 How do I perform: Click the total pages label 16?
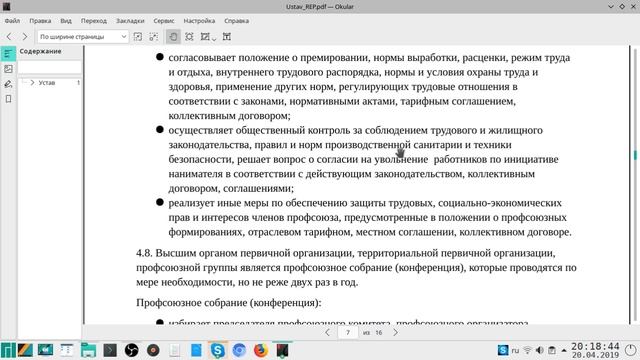pos(379,333)
